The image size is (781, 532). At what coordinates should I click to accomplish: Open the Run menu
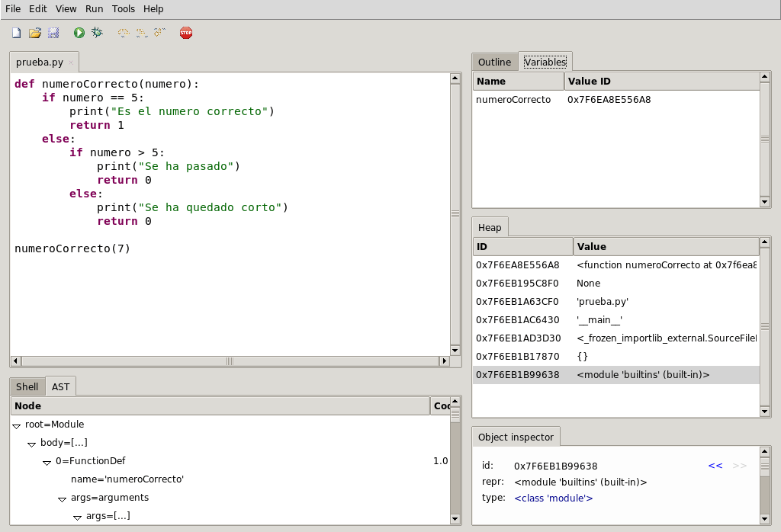(94, 9)
